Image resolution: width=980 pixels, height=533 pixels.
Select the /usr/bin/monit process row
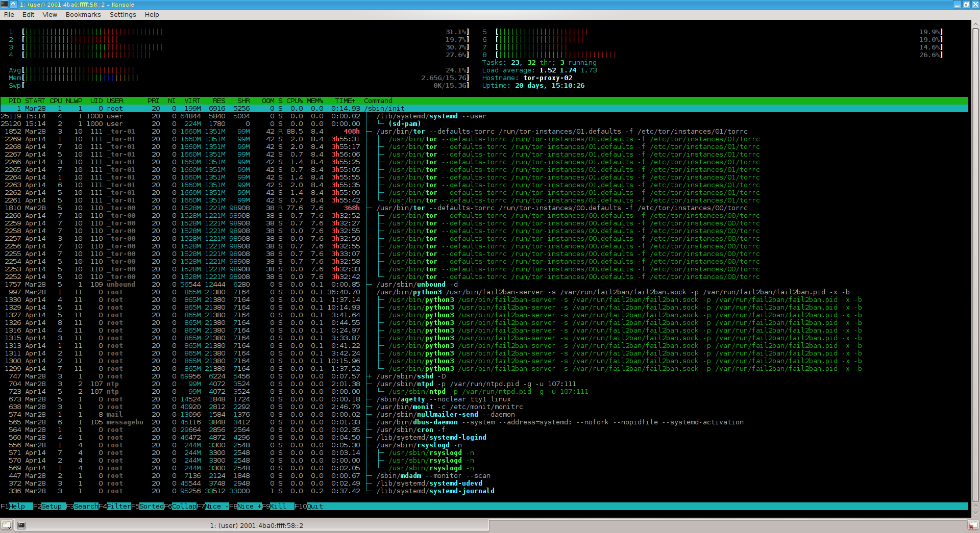point(484,407)
